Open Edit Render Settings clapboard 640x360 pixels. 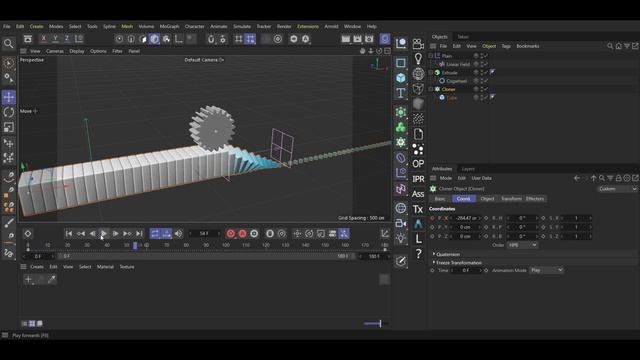369,39
